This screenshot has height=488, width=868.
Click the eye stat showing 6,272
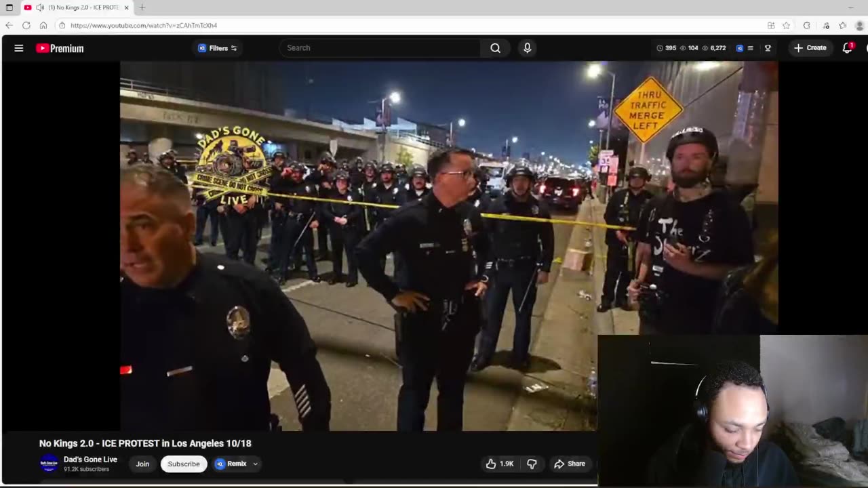point(713,48)
